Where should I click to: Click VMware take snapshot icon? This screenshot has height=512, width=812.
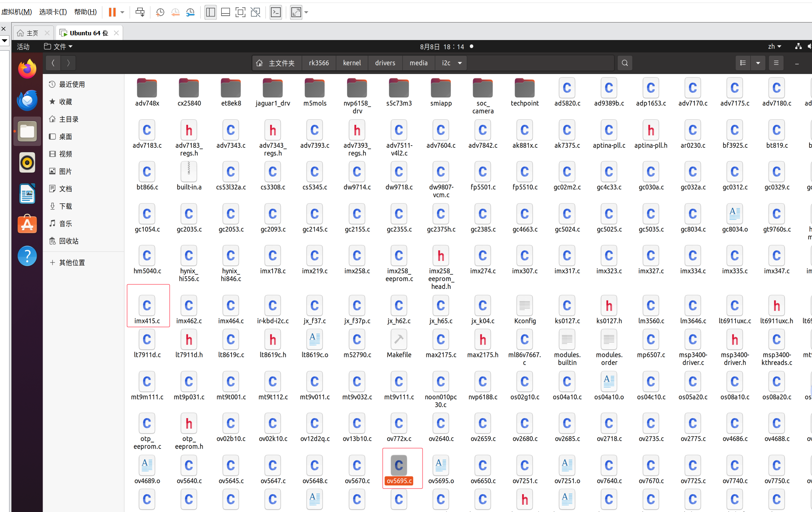[160, 12]
